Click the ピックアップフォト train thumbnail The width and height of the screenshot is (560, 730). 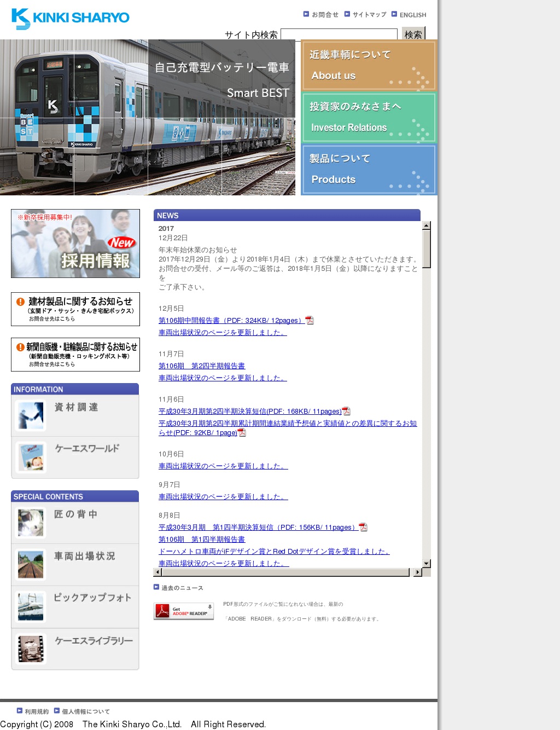click(x=31, y=606)
